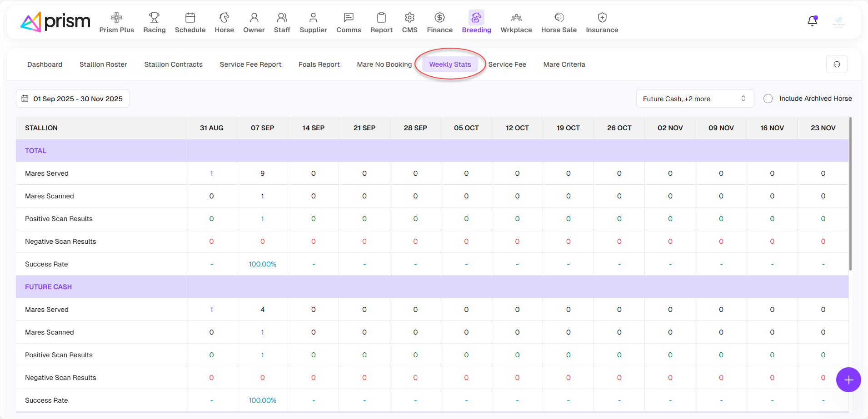Open the Racing trophy icon
This screenshot has height=419, width=868.
(x=154, y=18)
